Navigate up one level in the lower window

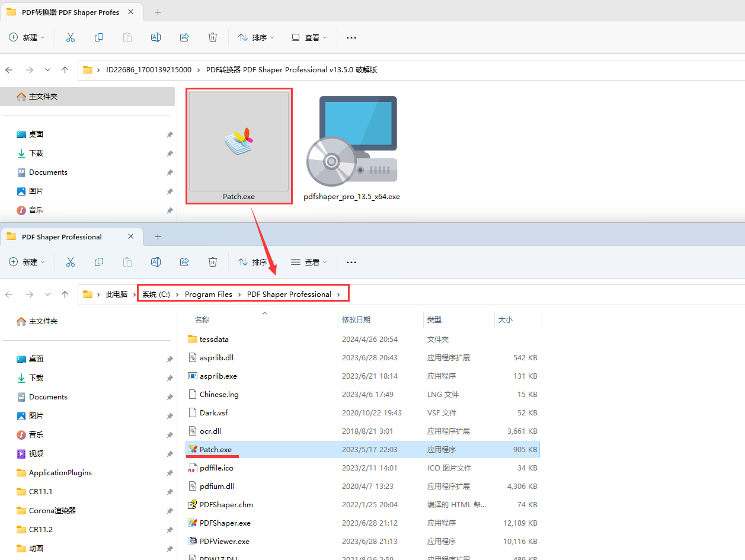65,295
